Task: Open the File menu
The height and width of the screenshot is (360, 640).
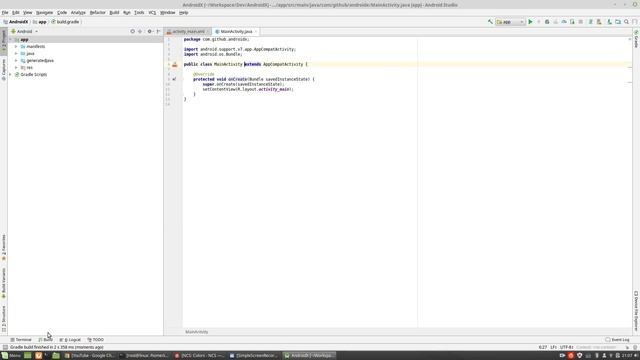Action: click(5, 13)
